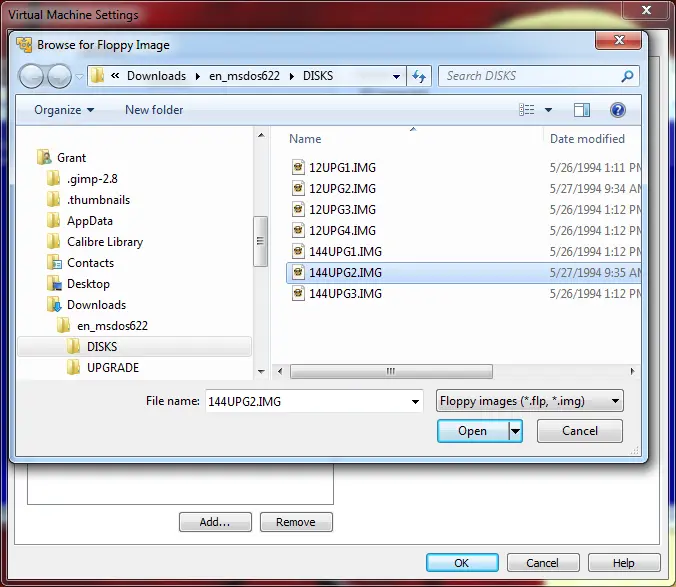This screenshot has height=587, width=676.
Task: Click the File name input field
Action: 307,401
